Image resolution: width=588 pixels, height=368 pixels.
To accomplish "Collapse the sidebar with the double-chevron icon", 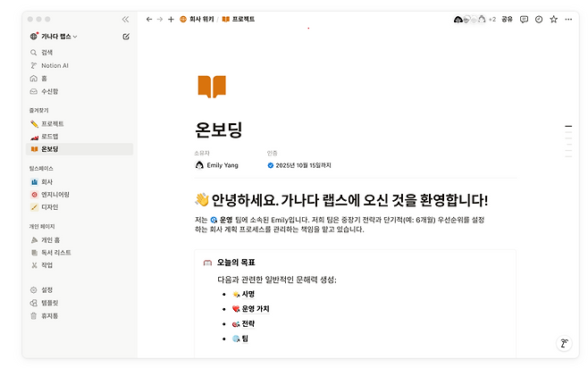I will (125, 19).
